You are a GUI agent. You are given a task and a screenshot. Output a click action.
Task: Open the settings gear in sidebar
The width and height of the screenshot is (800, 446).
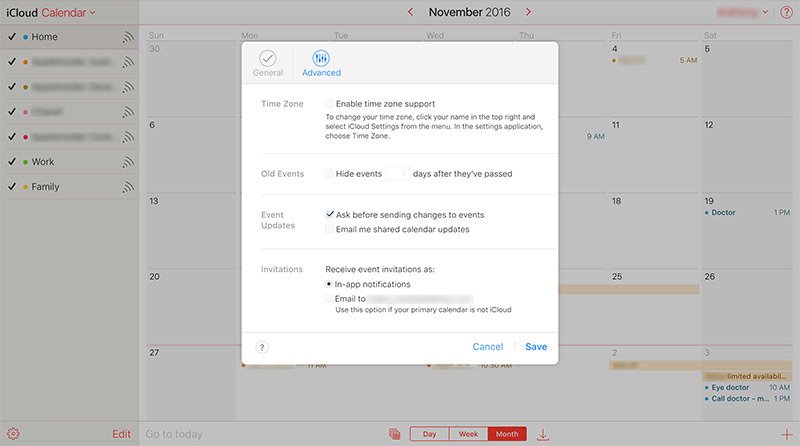click(13, 434)
